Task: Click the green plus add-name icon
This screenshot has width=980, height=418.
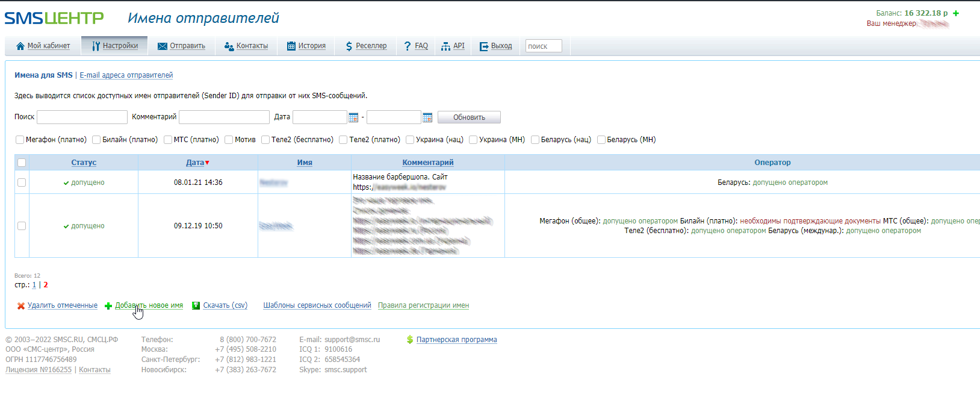Action: coord(108,306)
